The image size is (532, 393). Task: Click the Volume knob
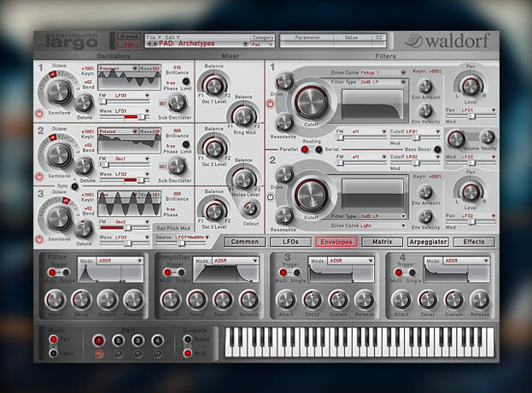click(x=456, y=138)
